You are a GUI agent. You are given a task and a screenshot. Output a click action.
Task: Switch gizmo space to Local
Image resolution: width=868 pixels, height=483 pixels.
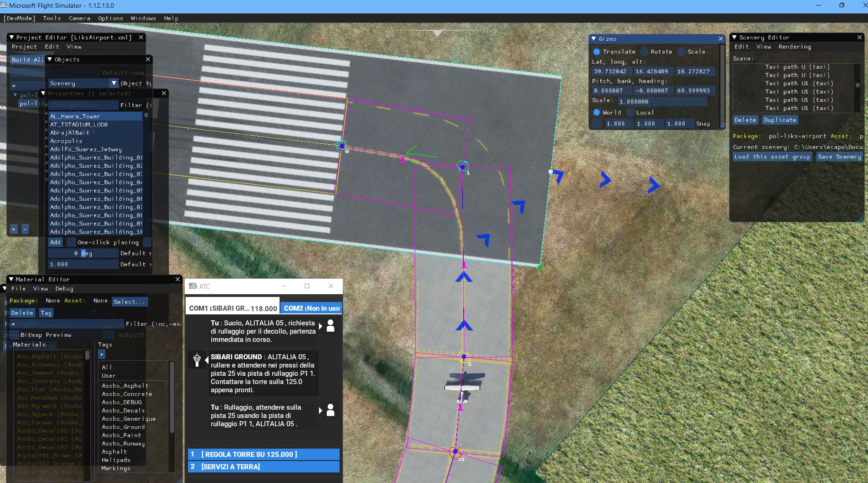click(630, 112)
